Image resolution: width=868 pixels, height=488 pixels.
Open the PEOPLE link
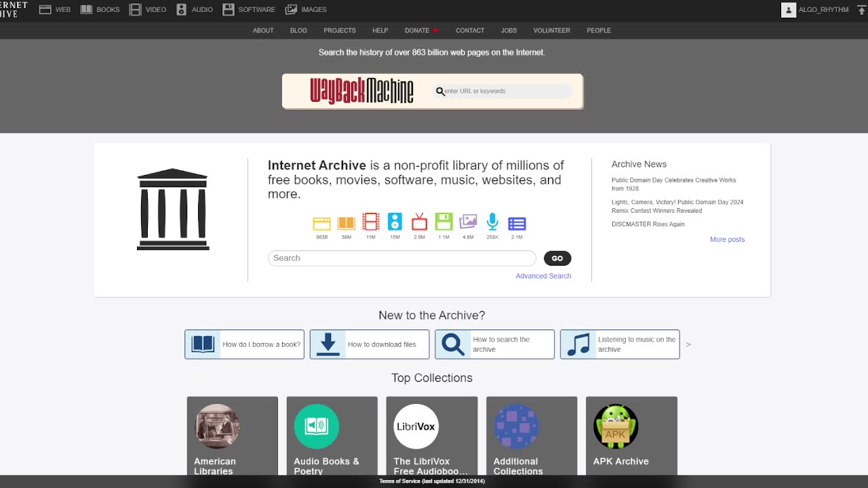click(599, 30)
